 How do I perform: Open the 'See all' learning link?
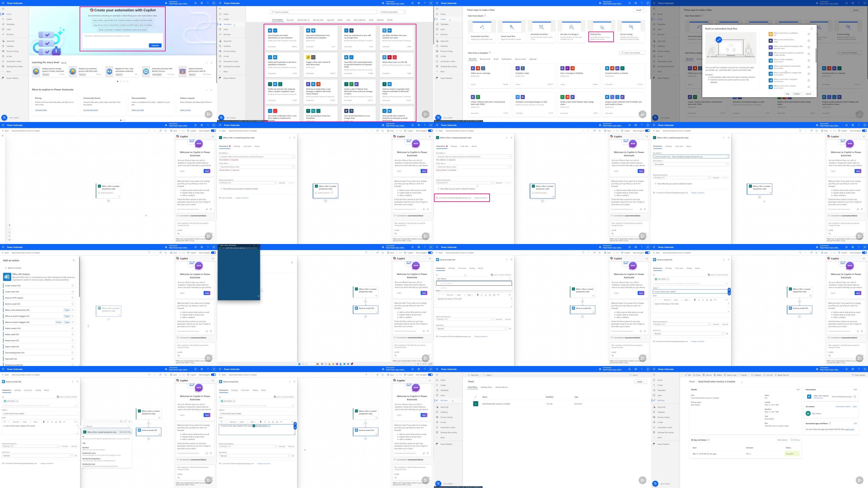pyautogui.click(x=63, y=63)
